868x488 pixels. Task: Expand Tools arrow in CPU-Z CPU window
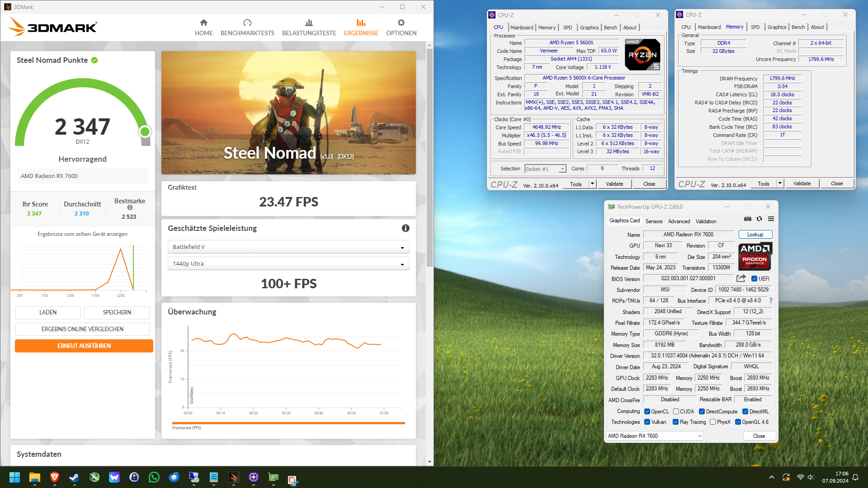592,183
